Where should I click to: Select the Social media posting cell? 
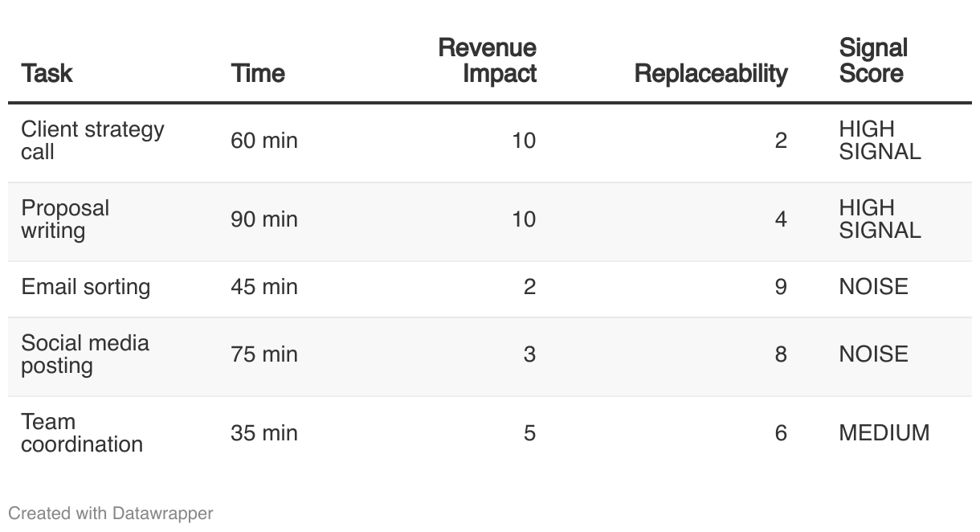tap(85, 354)
